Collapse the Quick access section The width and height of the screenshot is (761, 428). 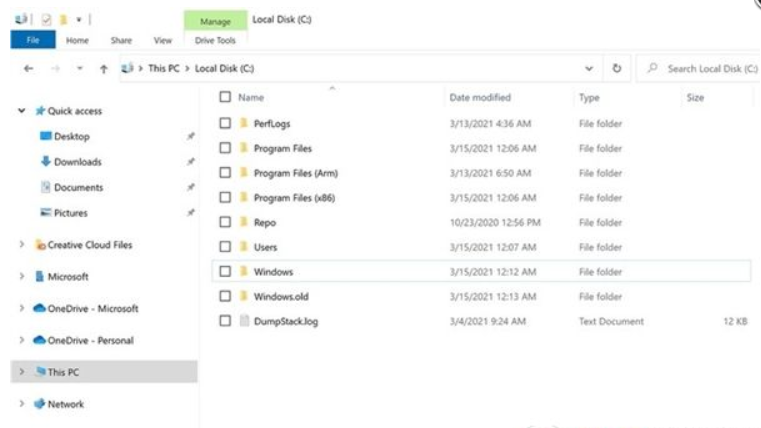tap(22, 111)
